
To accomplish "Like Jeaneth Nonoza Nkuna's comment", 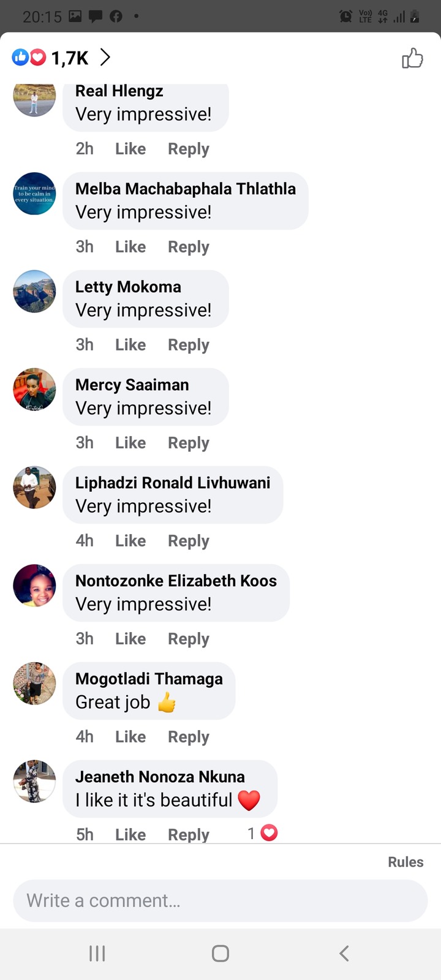I will (130, 834).
